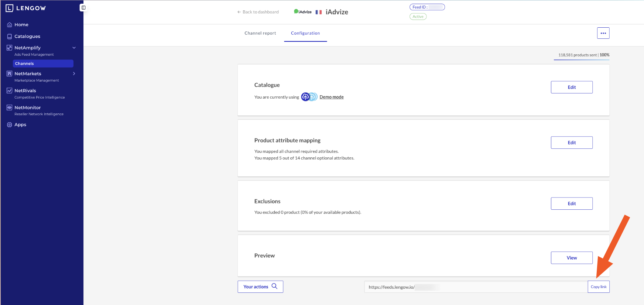Click the magnifier icon in Your actions

(x=274, y=286)
